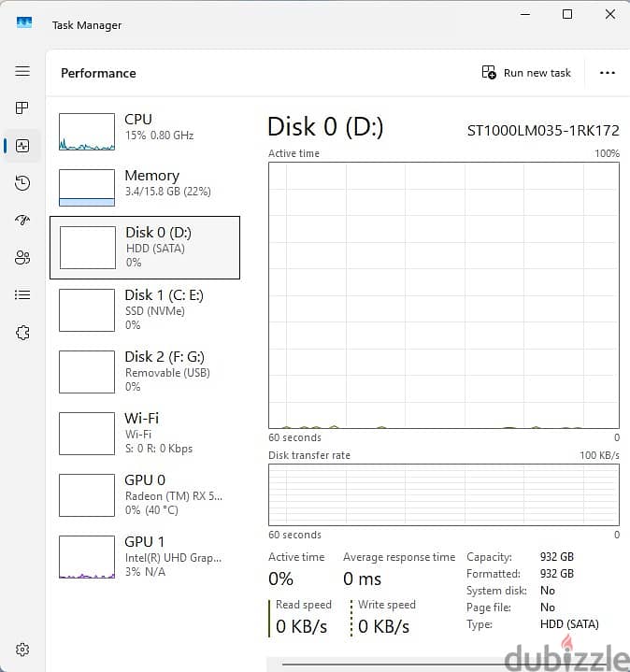The height and width of the screenshot is (672, 630).
Task: Click the 100 KB/s scale label
Action: 599,455
